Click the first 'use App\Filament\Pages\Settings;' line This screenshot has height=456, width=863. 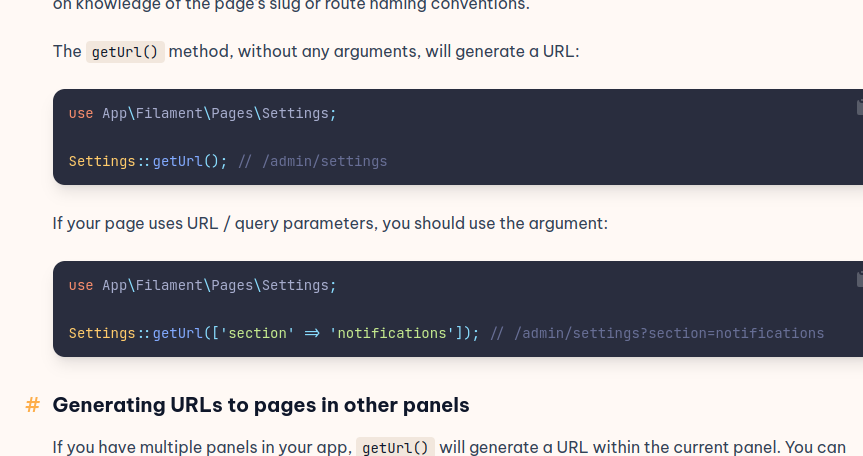pyautogui.click(x=203, y=113)
